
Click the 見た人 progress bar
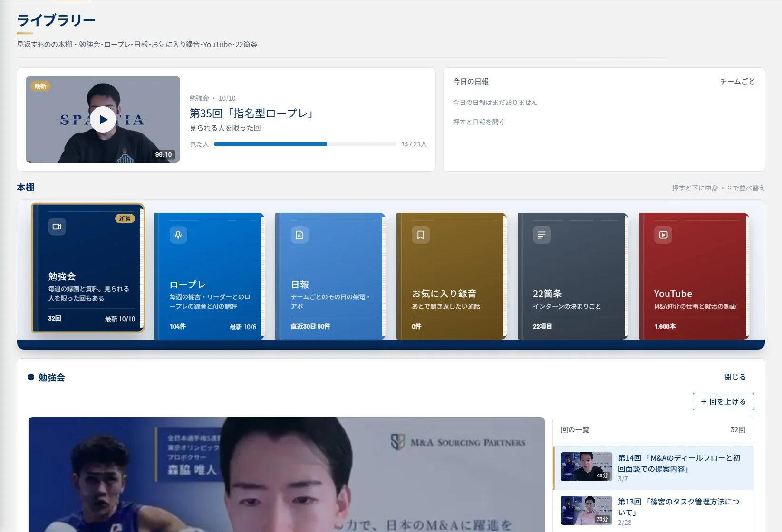[x=305, y=144]
